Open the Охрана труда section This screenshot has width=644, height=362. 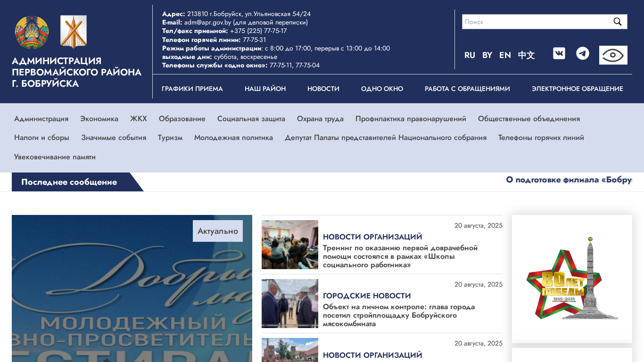tap(320, 119)
